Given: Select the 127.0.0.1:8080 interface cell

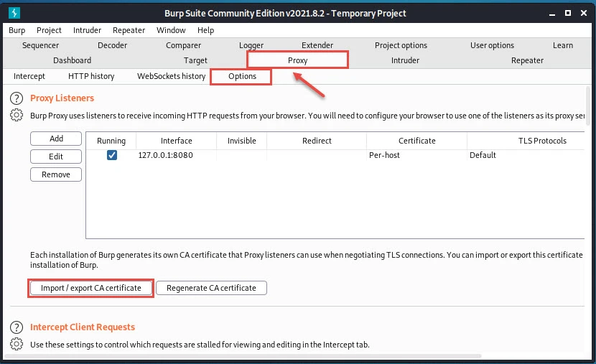Looking at the screenshot, I should 177,155.
